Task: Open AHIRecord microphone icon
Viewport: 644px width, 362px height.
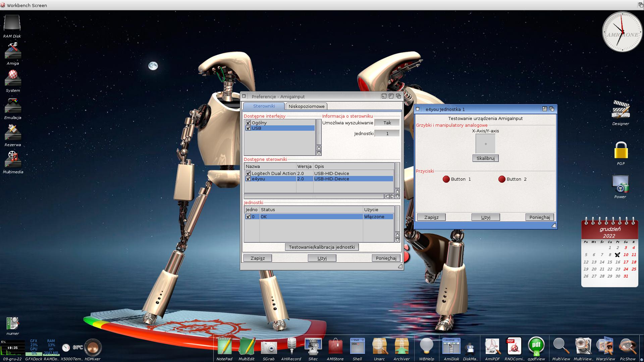Action: pyautogui.click(x=291, y=346)
